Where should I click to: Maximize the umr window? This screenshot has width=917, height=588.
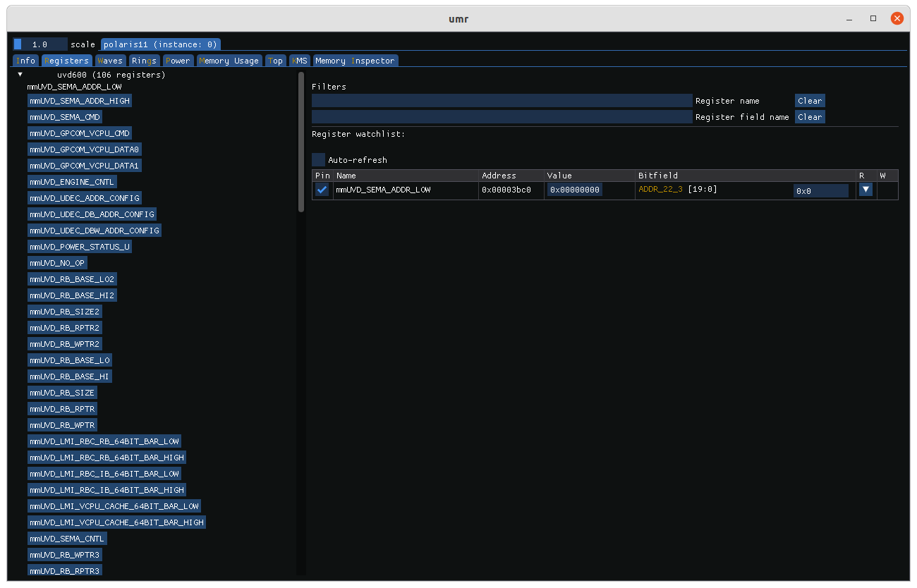[873, 18]
